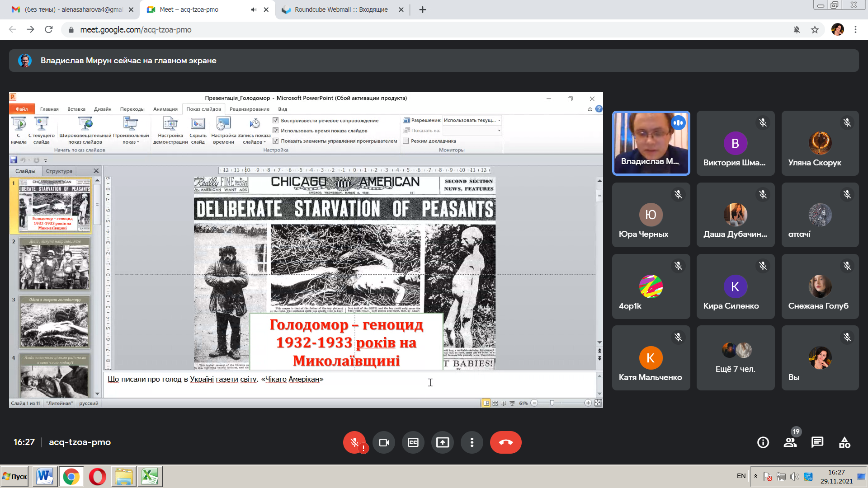This screenshot has width=868, height=488.
Task: Unmute the microphone in Meet controls
Action: 354,442
